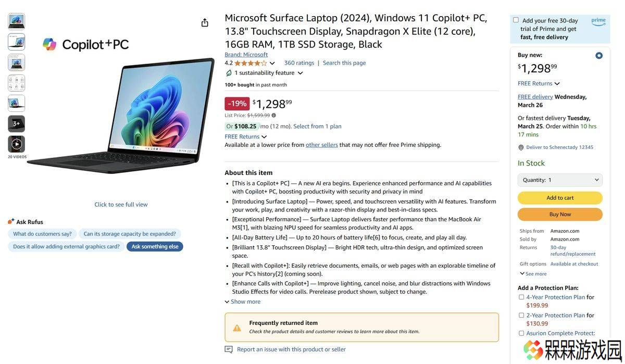The image size is (625, 364).
Task: Expand the sustainability feature chevron
Action: coord(300,73)
